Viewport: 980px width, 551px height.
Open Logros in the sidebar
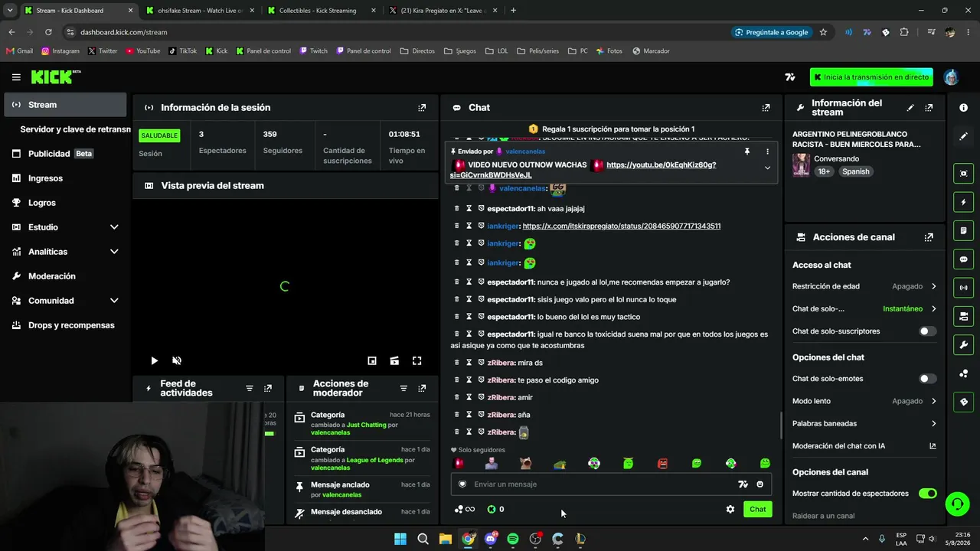(x=65, y=203)
